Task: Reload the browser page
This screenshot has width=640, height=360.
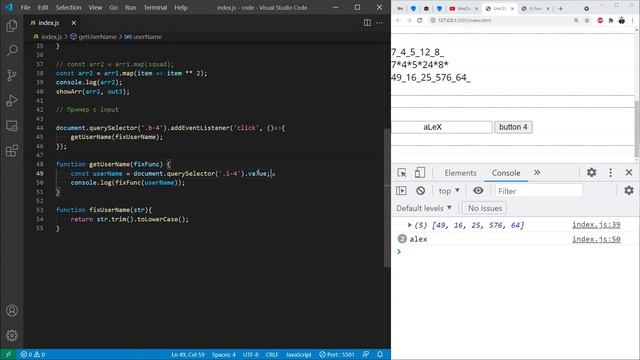Action: point(419,20)
